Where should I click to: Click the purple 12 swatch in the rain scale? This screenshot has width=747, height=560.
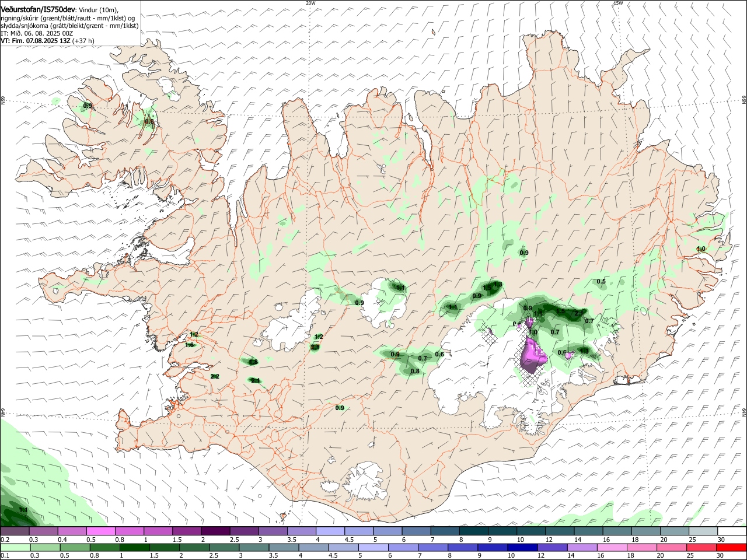[x=552, y=548]
